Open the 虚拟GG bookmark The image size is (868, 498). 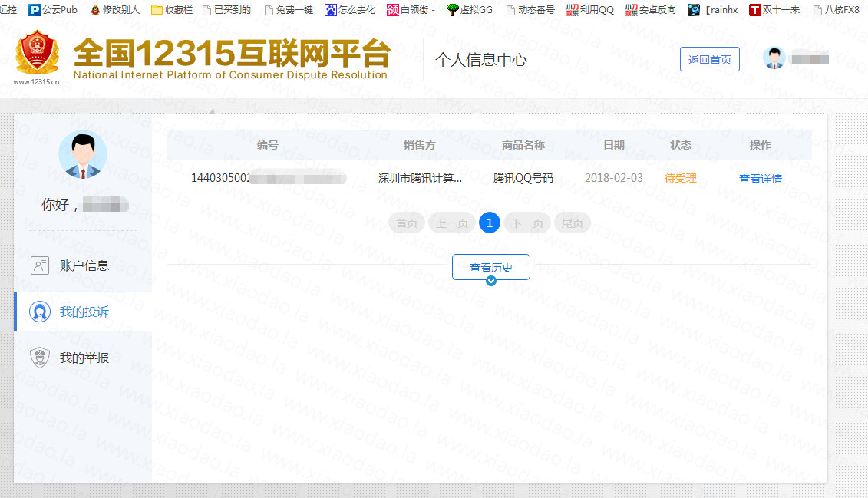pos(470,10)
